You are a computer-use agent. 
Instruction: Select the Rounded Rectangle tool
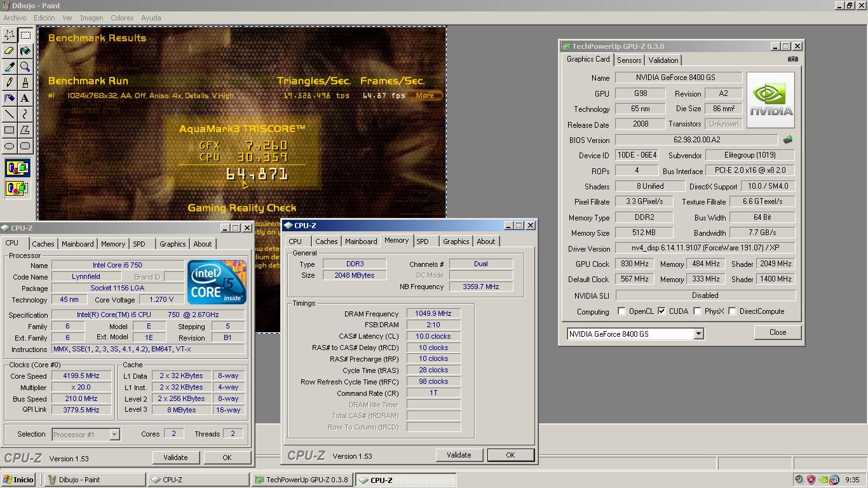(x=25, y=146)
